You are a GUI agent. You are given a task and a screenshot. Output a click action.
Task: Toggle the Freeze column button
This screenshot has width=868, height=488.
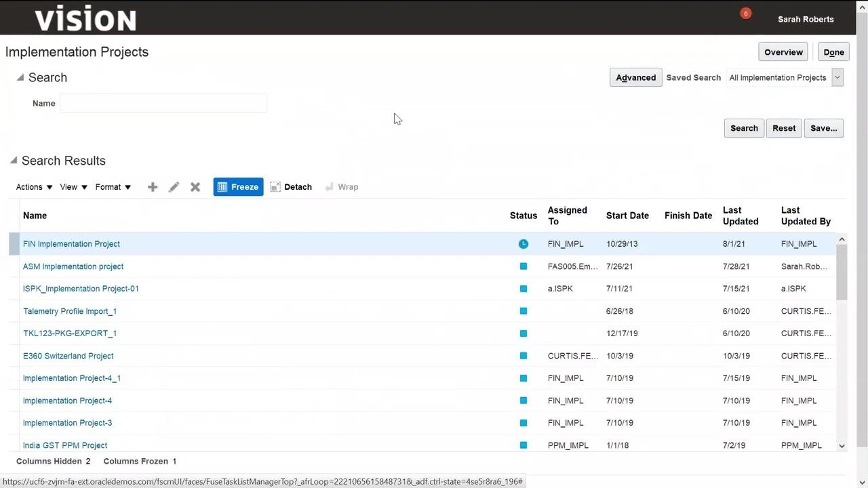coord(238,187)
